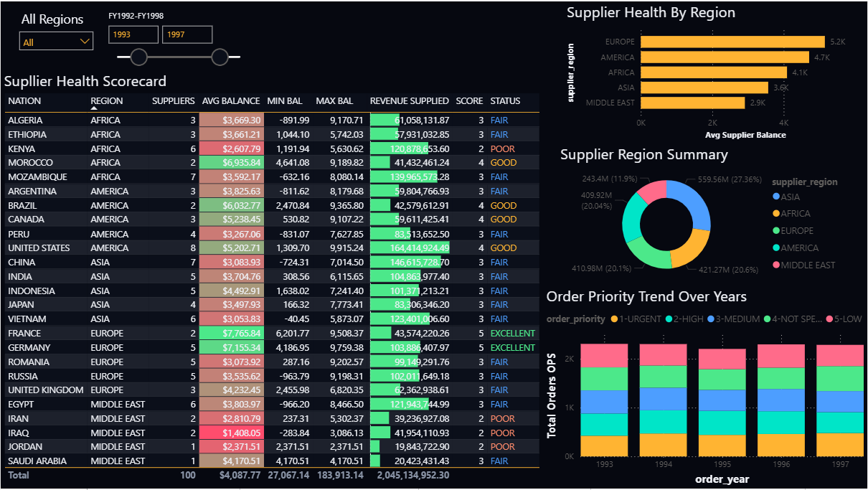
Task: Click Order Priority Trend Over Years title
Action: point(646,296)
